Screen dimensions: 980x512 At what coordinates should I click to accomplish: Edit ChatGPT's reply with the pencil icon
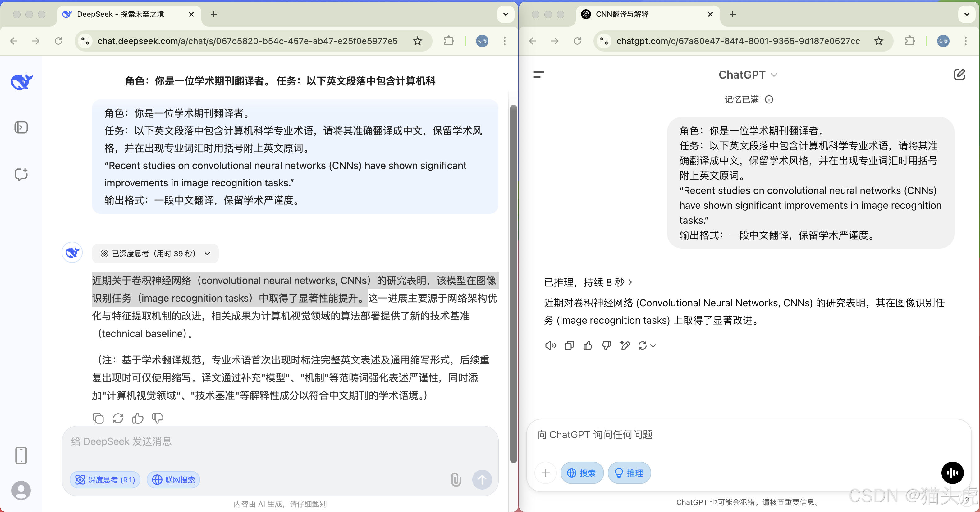625,345
